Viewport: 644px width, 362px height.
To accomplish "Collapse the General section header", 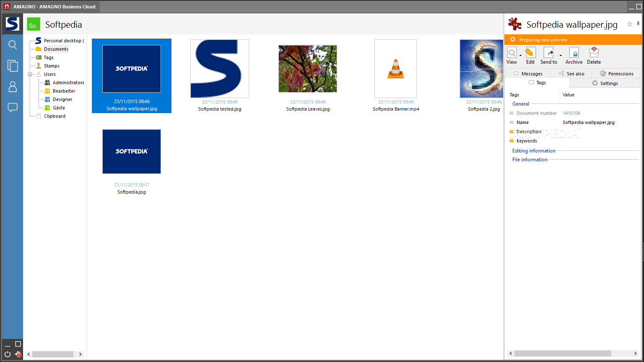I will [x=521, y=104].
